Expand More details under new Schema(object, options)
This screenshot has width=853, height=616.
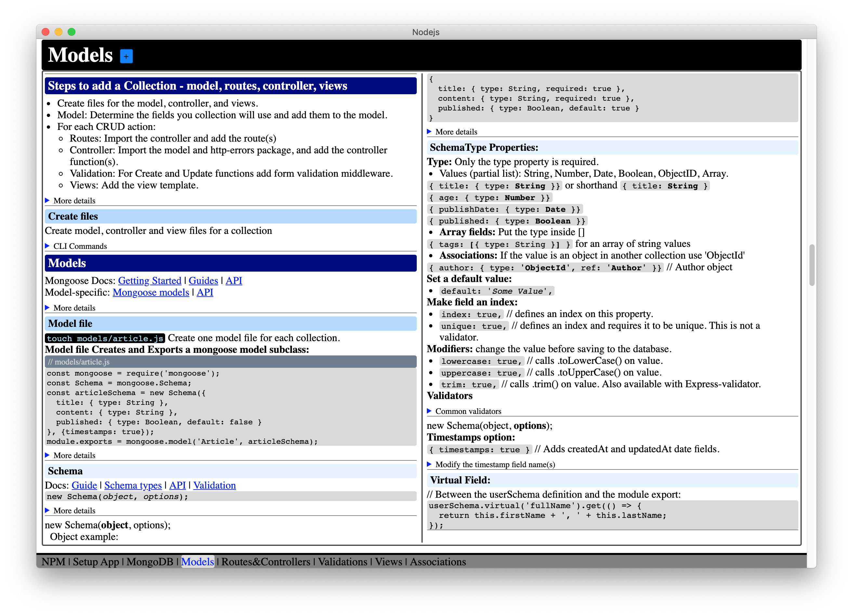pos(70,510)
